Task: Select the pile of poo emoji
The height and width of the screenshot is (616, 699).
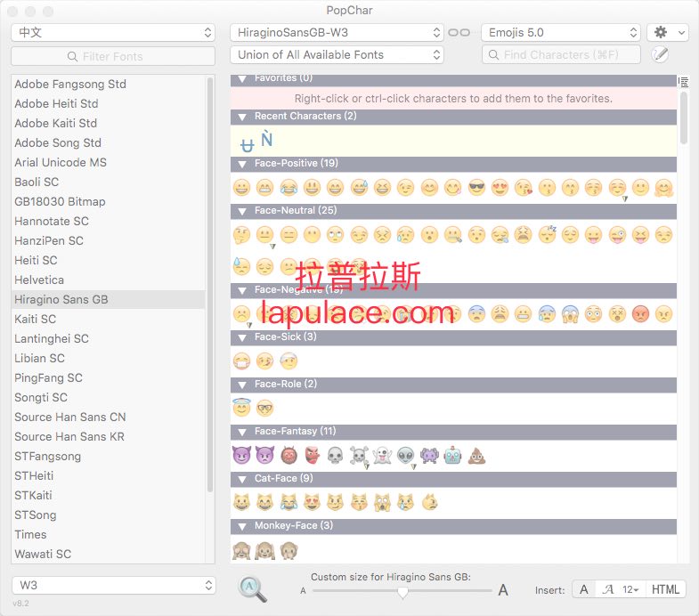Action: pyautogui.click(x=476, y=456)
